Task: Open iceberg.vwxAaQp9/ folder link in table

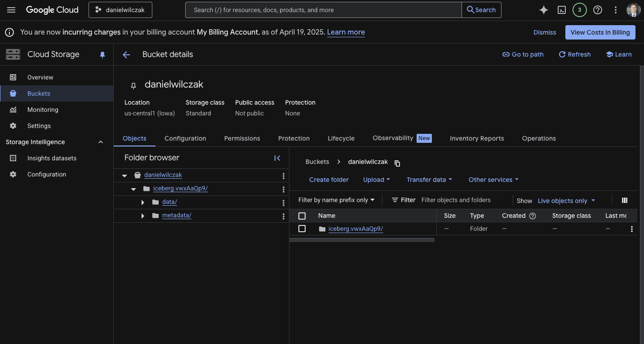Action: [355, 229]
